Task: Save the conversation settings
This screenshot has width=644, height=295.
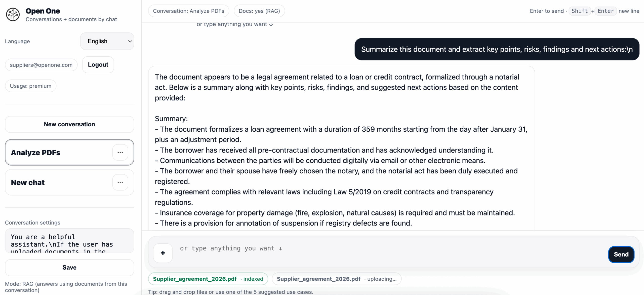Action: pos(69,267)
